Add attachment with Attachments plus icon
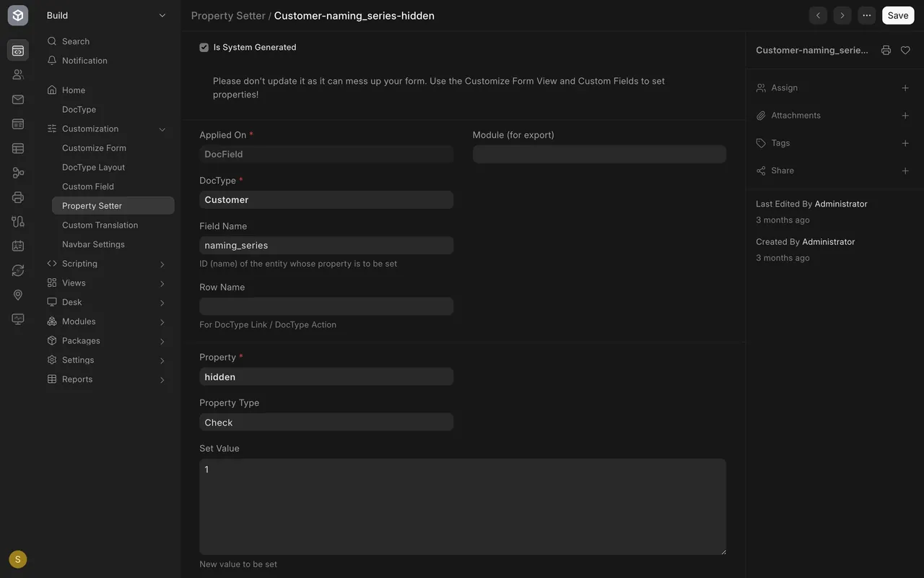 (x=905, y=116)
